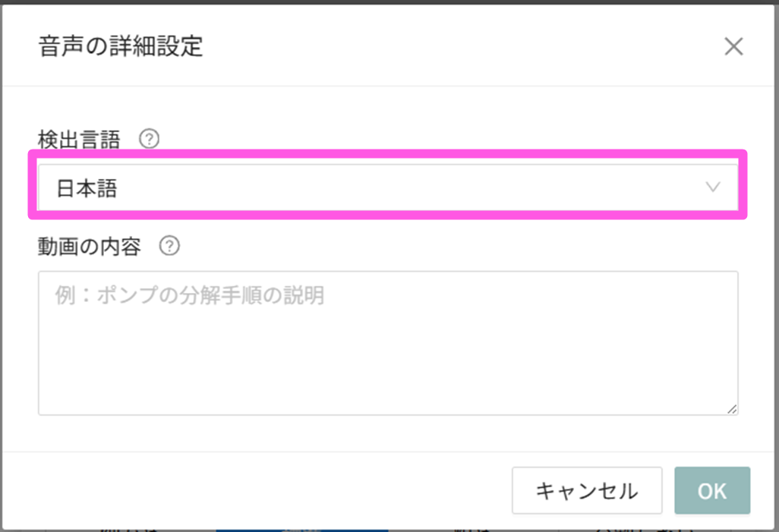Click empty space right of 動画の内容 help icon
The width and height of the screenshot is (779, 532).
(456, 247)
